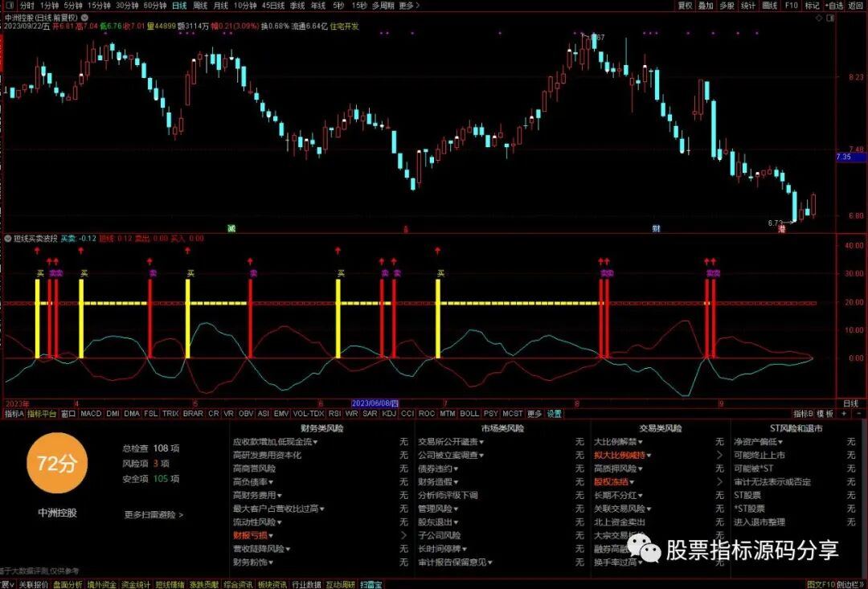Click the F10 button in top toolbar
Image resolution: width=868 pixels, height=589 pixels.
(x=791, y=6)
